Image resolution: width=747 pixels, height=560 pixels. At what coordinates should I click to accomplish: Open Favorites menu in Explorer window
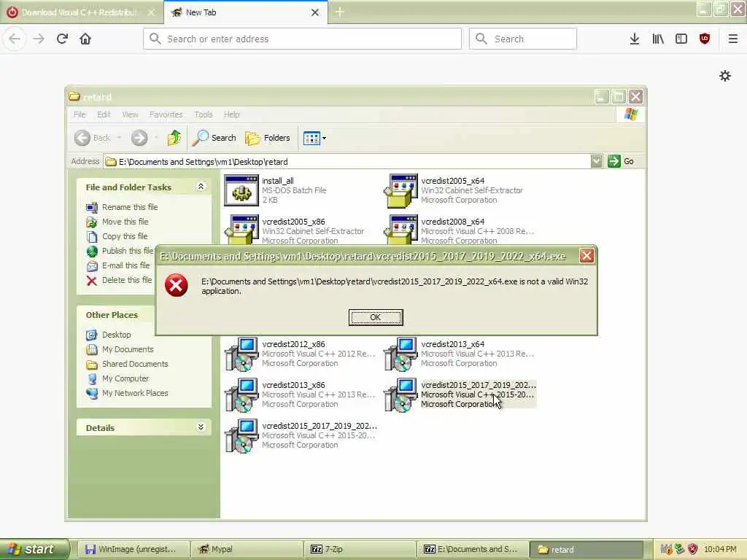tap(166, 114)
